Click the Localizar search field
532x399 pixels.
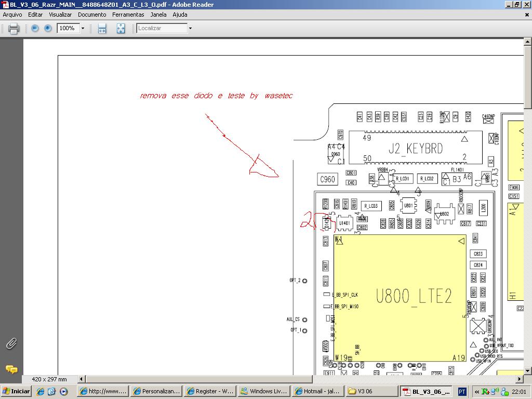(162, 28)
